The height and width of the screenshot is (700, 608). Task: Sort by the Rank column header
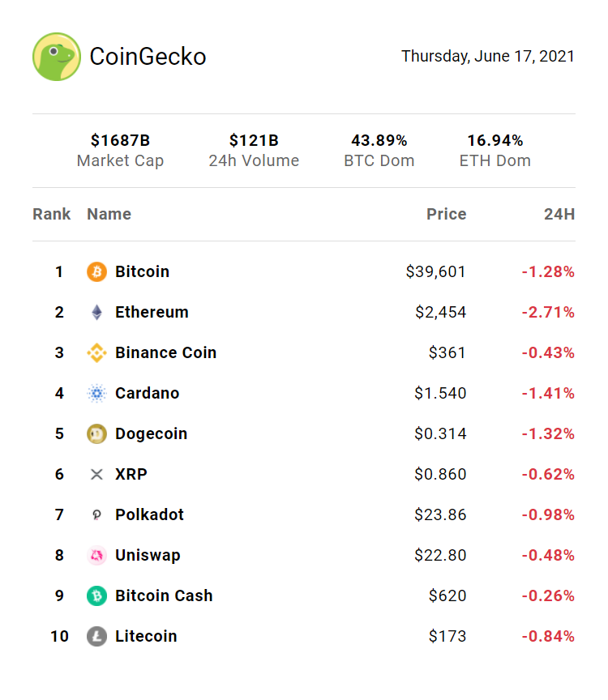[52, 215]
